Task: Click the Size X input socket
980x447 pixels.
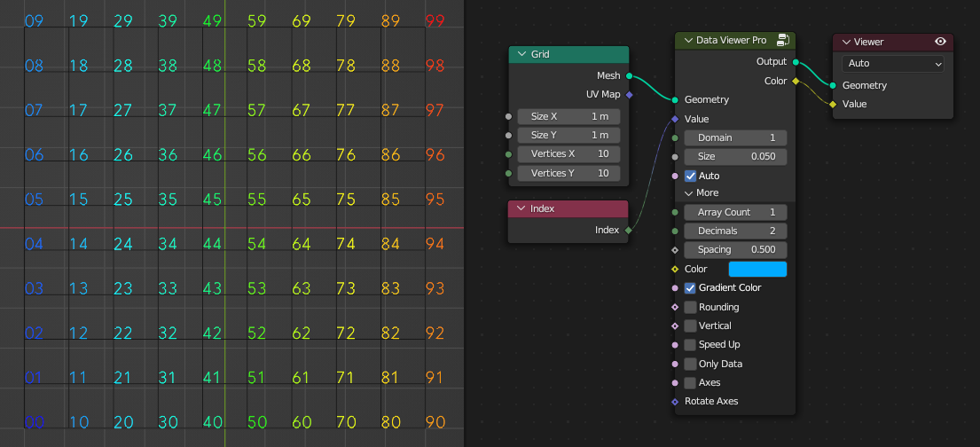Action: [509, 116]
